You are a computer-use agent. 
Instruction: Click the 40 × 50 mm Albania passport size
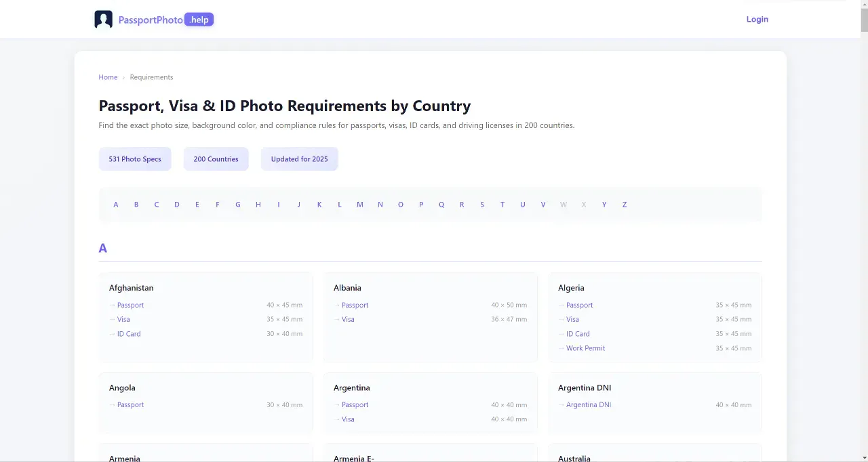(x=509, y=306)
